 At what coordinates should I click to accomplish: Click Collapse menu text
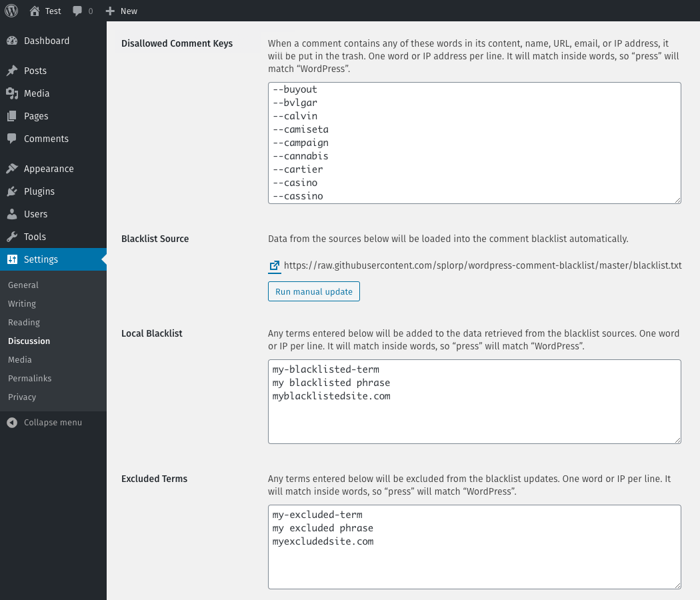[53, 422]
